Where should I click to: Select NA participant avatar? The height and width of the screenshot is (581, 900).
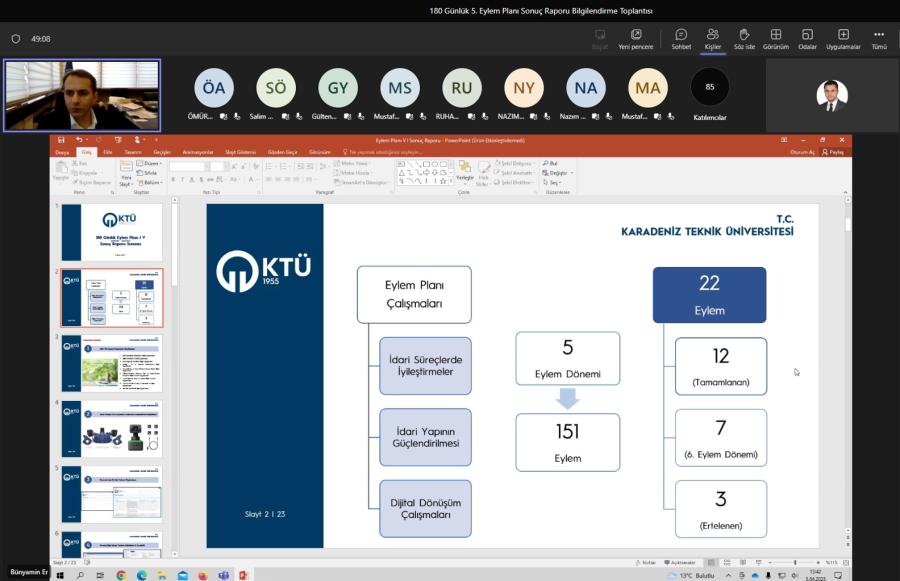point(586,88)
